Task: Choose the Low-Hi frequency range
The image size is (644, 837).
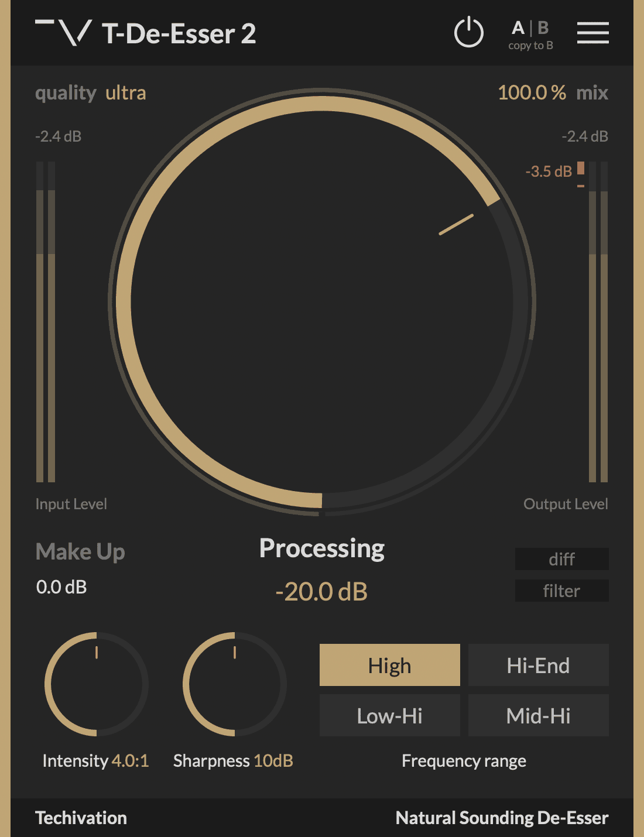Action: (389, 715)
